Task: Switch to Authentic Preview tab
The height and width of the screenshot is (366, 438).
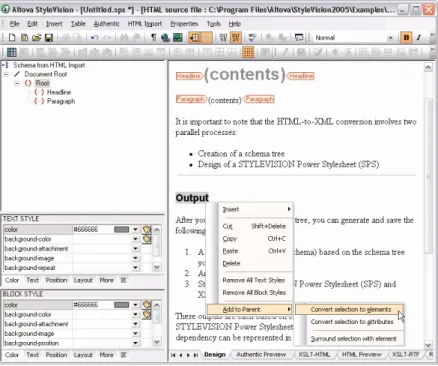Action: point(261,355)
